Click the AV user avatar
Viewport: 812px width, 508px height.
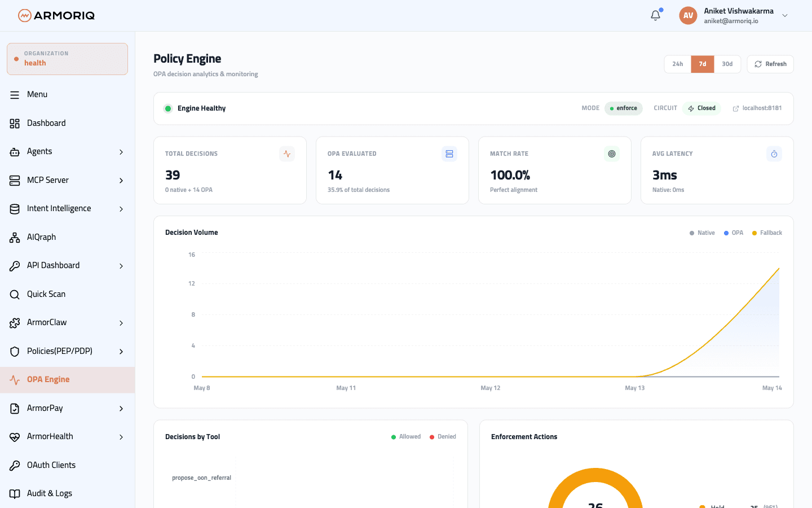[688, 15]
